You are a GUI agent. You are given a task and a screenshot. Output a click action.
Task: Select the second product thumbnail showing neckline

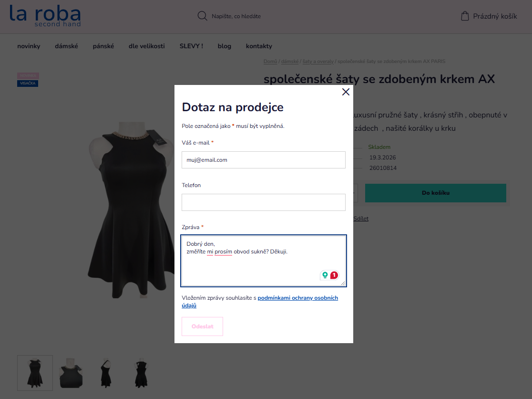(x=71, y=373)
